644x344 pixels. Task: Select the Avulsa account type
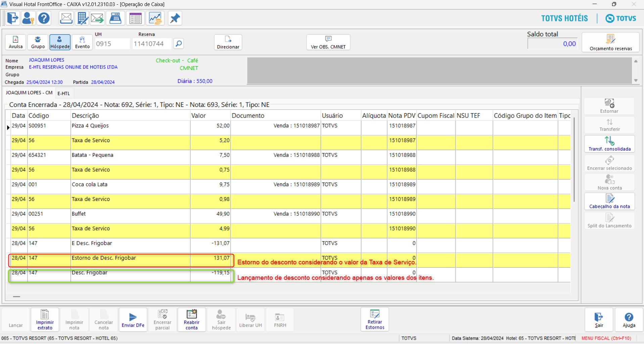coord(15,42)
